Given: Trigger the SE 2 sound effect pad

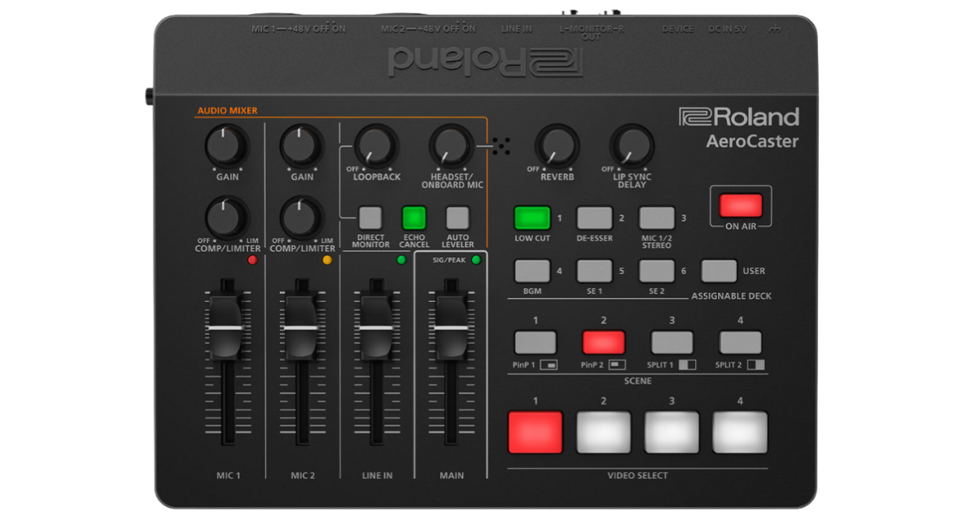Looking at the screenshot, I should tap(657, 270).
